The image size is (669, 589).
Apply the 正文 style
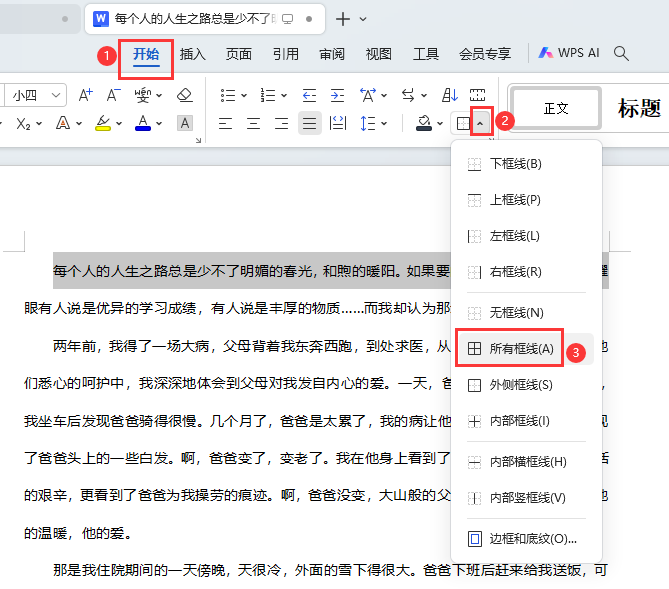(x=556, y=108)
